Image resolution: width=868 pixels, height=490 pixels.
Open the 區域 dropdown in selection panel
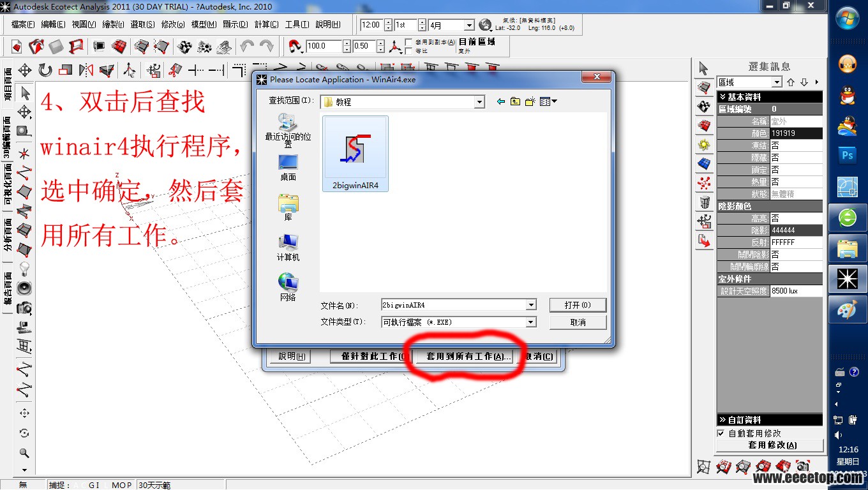[777, 82]
